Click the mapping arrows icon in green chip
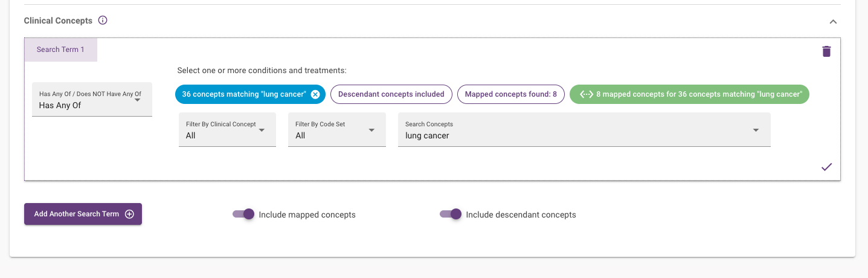Screen dimensions: 868x278 pos(586,94)
